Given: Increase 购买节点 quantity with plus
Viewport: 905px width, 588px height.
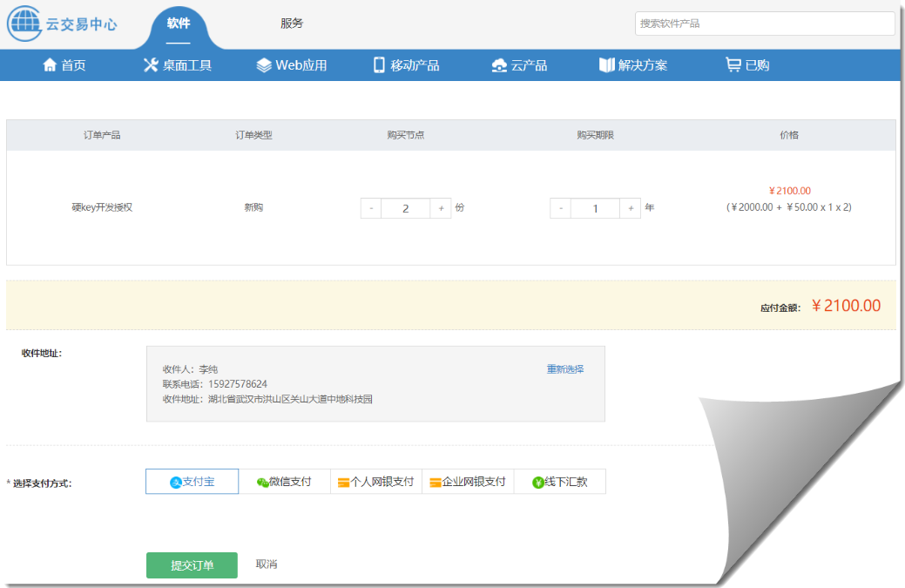Looking at the screenshot, I should (x=441, y=208).
